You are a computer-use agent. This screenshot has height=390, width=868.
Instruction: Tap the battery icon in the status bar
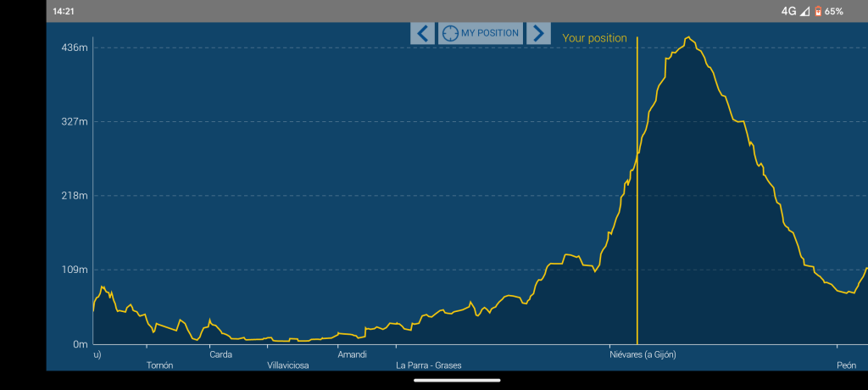pyautogui.click(x=816, y=11)
